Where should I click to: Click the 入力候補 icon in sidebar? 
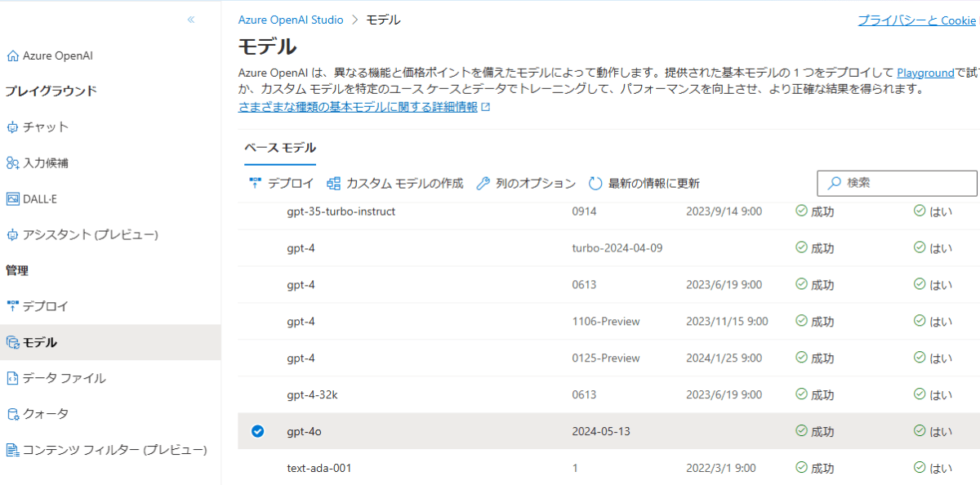pyautogui.click(x=12, y=163)
